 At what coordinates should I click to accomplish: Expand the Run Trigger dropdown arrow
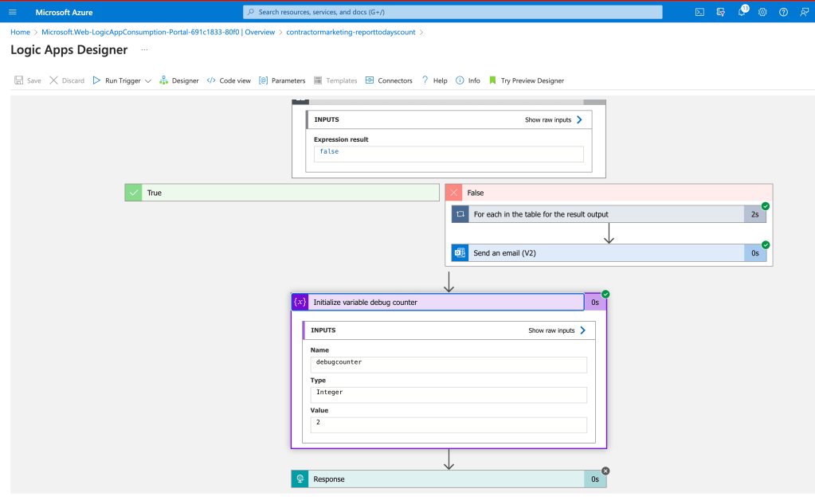(x=148, y=81)
